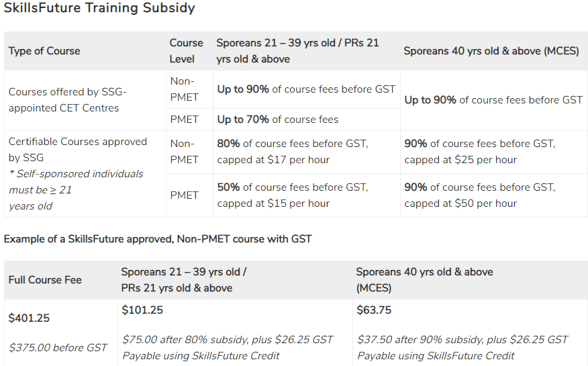This screenshot has width=588, height=366.
Task: Click the self-sponsored individuals age note
Action: [75, 189]
